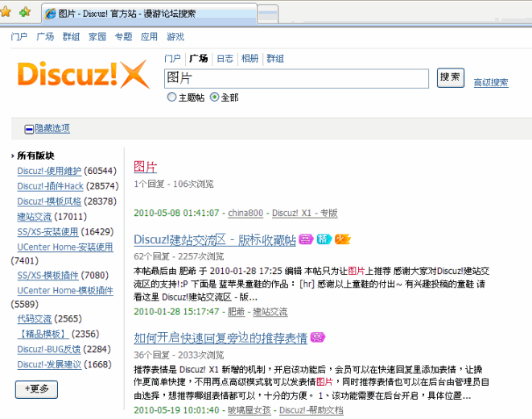
Task: Click the orange 火 badge on 版标收藏帖
Action: pos(342,239)
